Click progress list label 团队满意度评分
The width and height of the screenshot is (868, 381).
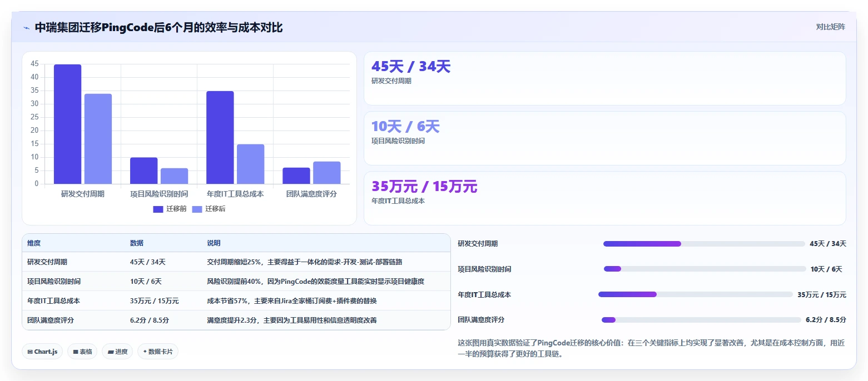pos(481,320)
